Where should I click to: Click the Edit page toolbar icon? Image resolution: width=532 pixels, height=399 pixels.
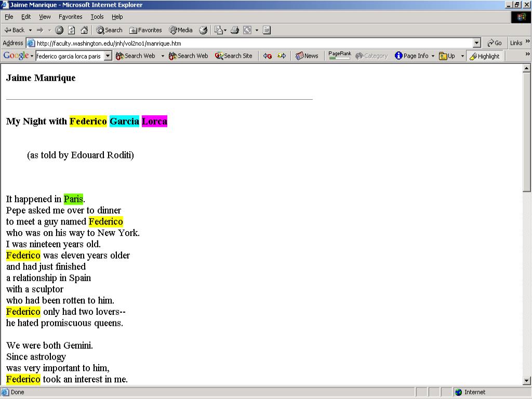pos(248,30)
